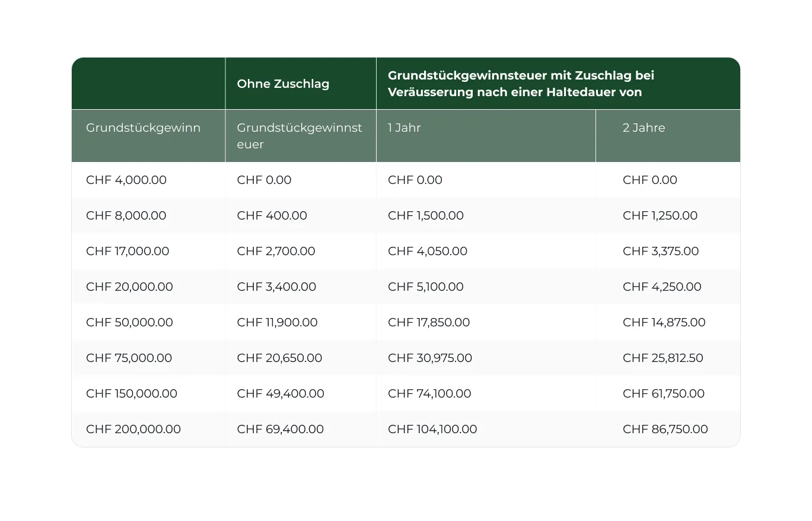This screenshot has height=521, width=812.
Task: Select the 'Grundstückgewinnsteuer' subheader cell
Action: coord(300,136)
